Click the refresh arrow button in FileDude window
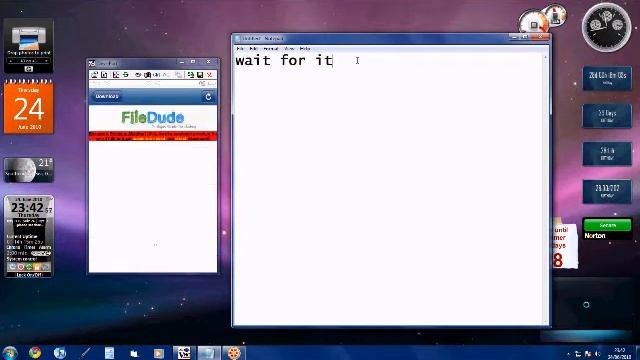Image resolution: width=640 pixels, height=360 pixels. (208, 97)
